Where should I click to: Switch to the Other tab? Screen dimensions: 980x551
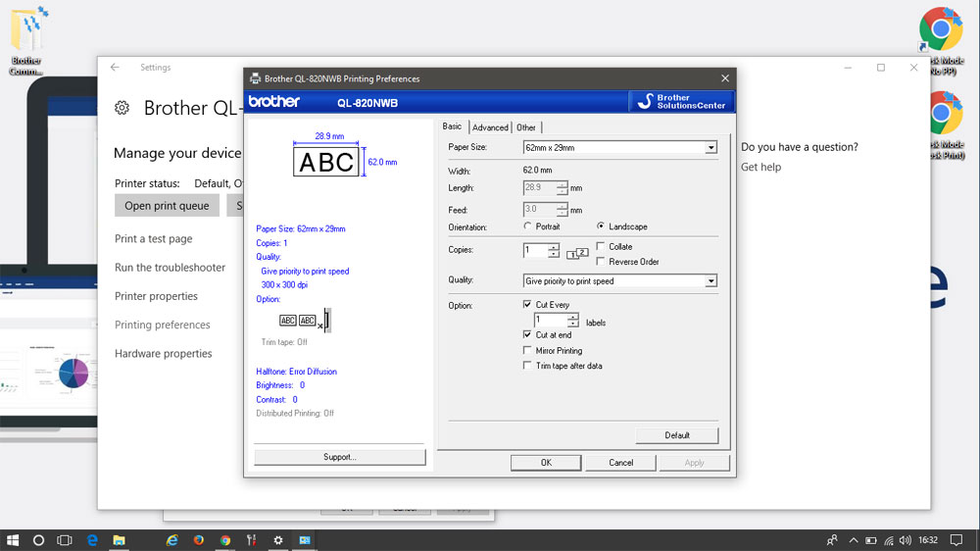click(526, 127)
